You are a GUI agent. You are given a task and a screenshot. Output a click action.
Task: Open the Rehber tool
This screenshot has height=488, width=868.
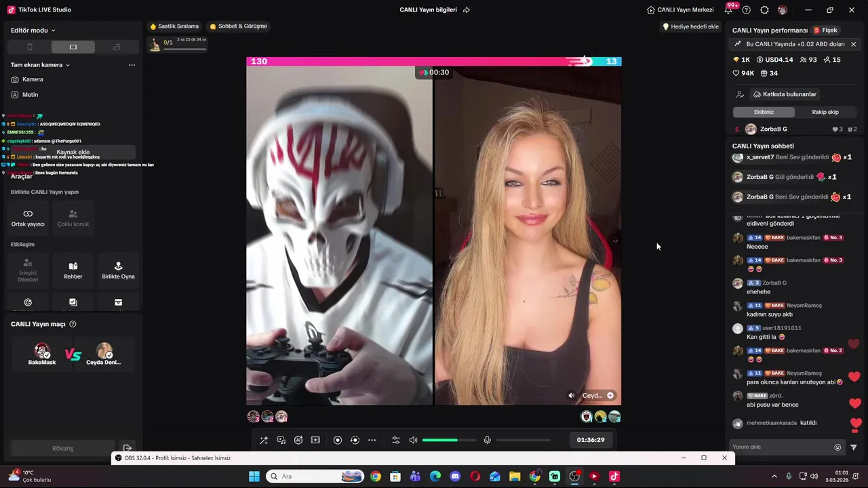click(x=73, y=270)
